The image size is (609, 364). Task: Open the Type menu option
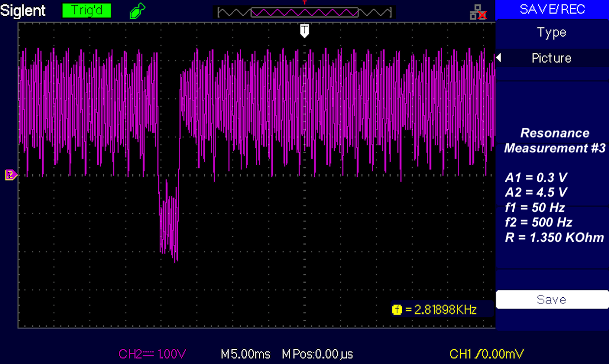click(x=552, y=32)
